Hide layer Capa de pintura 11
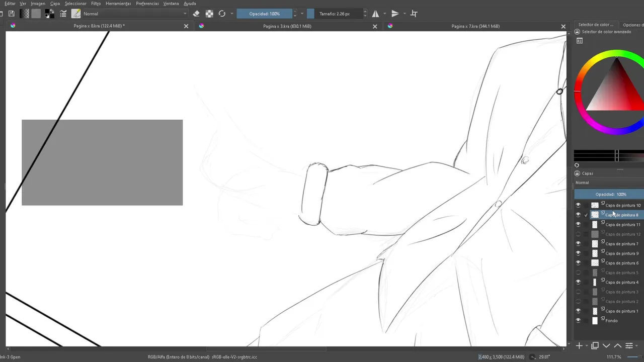This screenshot has width=644, height=362. pyautogui.click(x=578, y=224)
